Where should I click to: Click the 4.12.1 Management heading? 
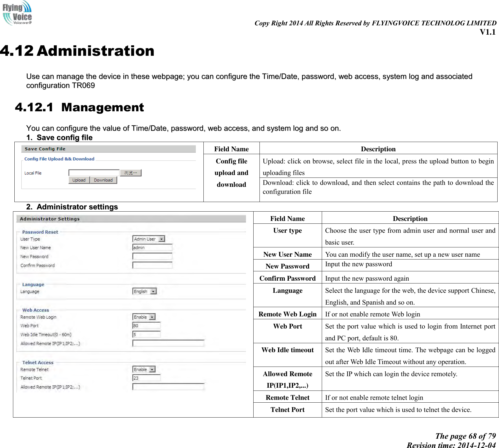[79, 107]
